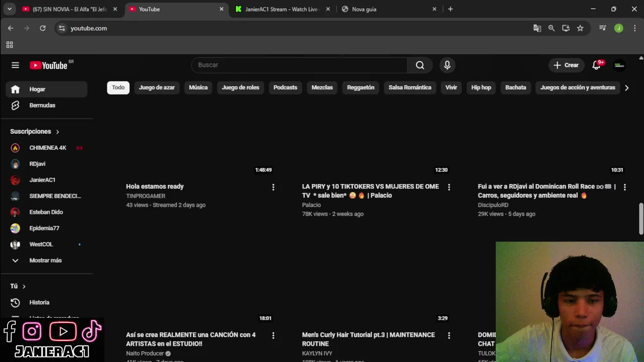Open Men's Curly Hair Tutorial pt.3 title

(368, 339)
